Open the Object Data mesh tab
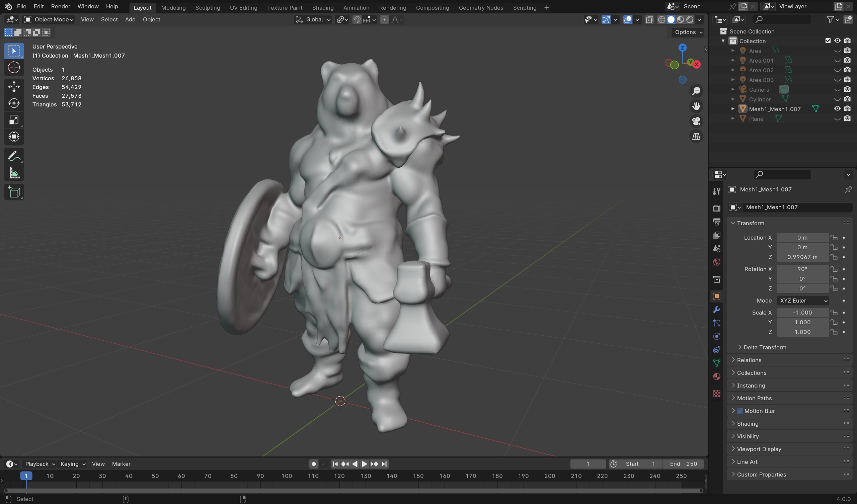Viewport: 857px width, 504px height. click(716, 363)
